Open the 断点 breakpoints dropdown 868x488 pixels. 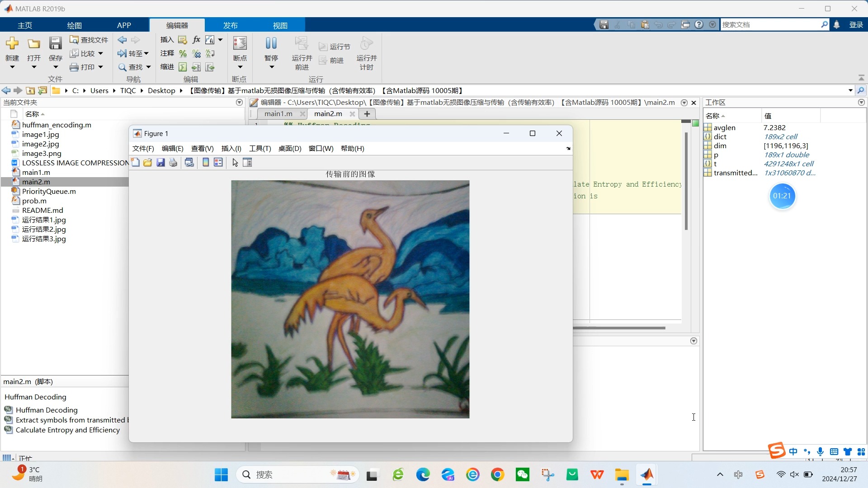pos(240,67)
